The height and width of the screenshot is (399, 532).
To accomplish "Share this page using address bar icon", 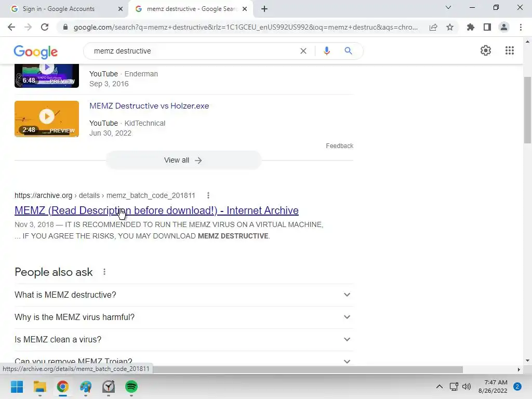I will click(433, 27).
